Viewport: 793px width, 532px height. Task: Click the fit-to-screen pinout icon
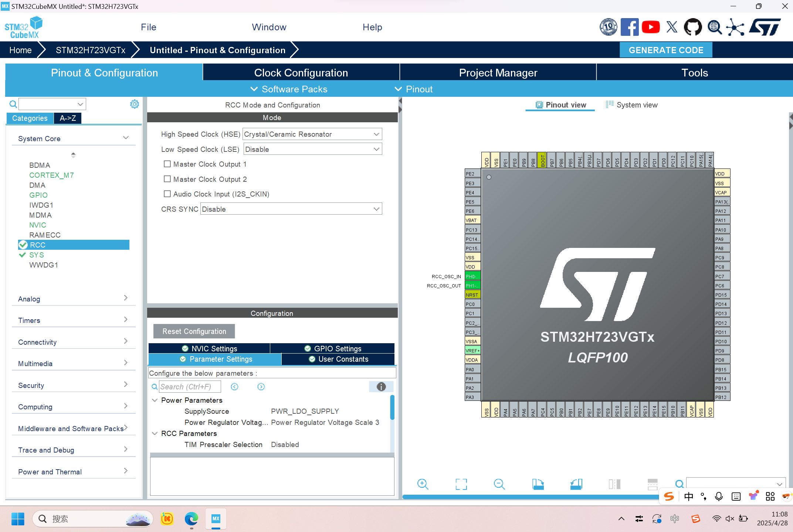tap(461, 484)
